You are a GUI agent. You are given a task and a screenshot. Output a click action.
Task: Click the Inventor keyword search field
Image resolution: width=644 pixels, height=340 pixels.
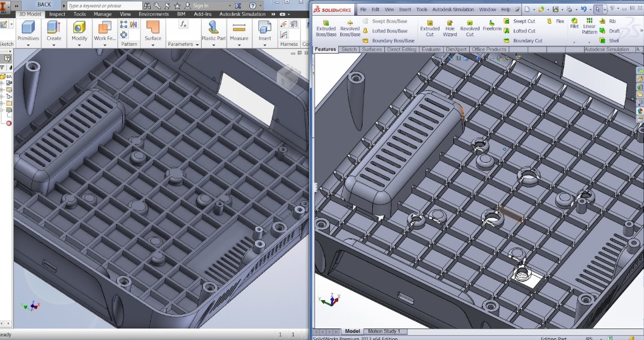(104, 6)
